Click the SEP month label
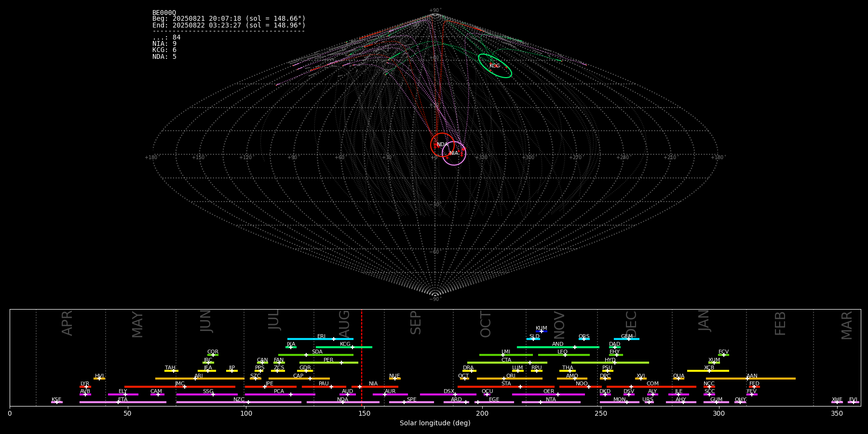Screen dimensions: 868x434 (416, 323)
